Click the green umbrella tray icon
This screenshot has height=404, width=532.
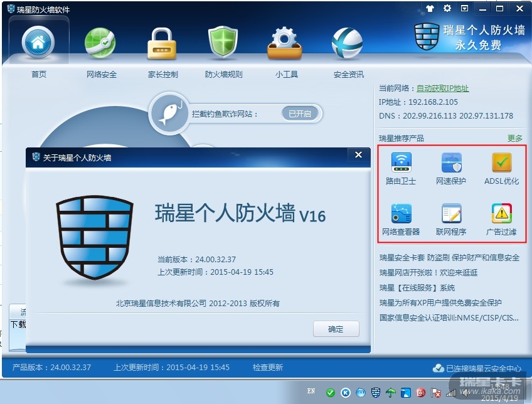[391, 393]
